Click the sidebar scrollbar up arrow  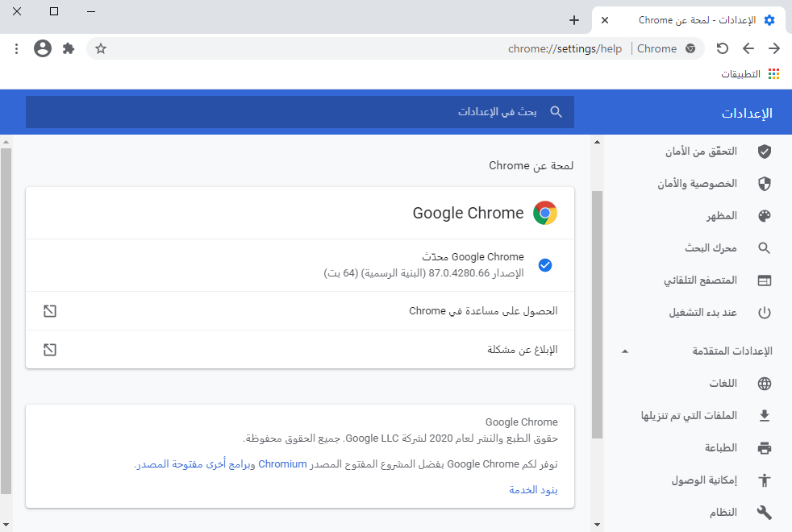(x=597, y=142)
